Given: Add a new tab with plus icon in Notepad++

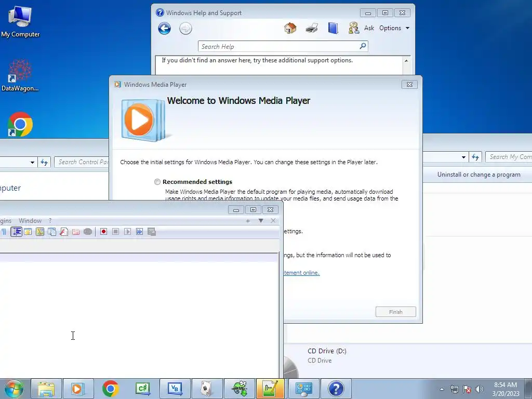Looking at the screenshot, I should 248,221.
